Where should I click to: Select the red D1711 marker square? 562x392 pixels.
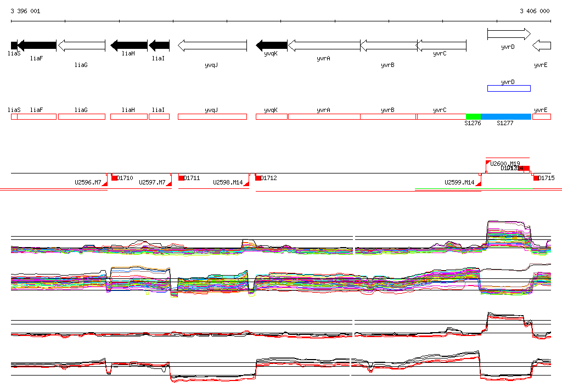pos(181,178)
